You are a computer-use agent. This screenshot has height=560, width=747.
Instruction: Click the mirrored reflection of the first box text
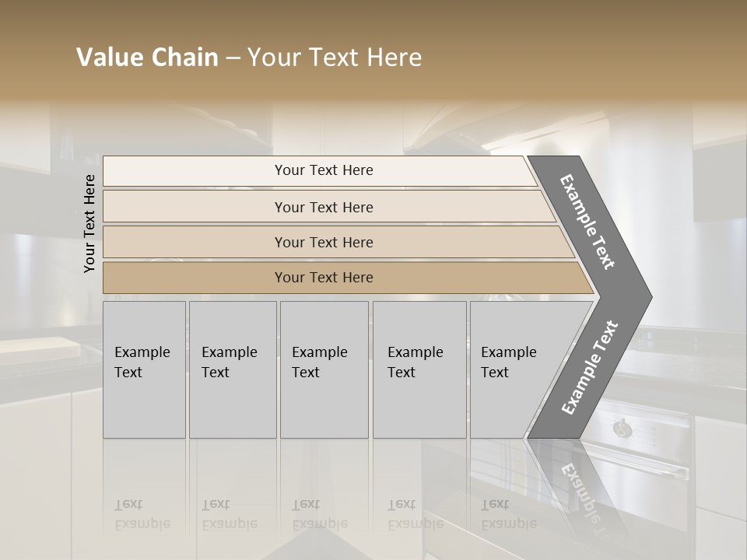coord(142,515)
